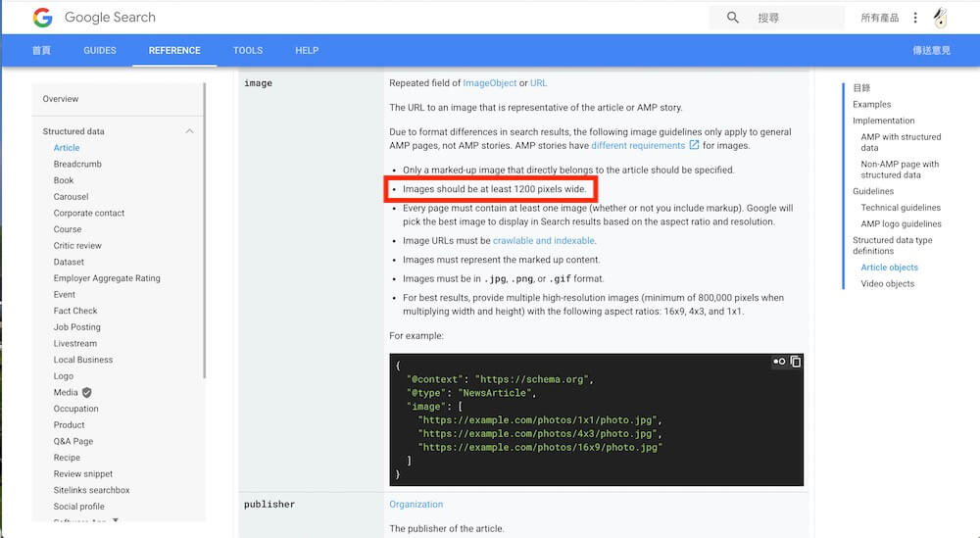Collapse the Structured data sidebar section

pos(189,131)
